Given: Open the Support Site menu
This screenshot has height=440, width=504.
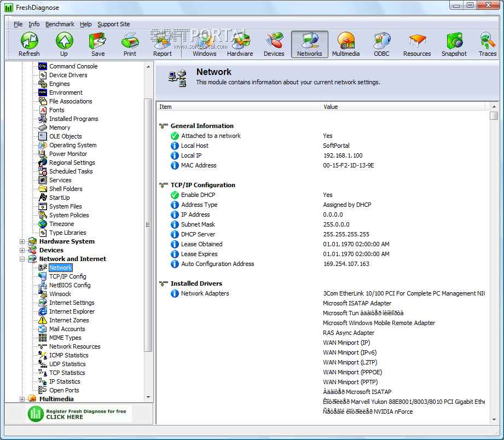Looking at the screenshot, I should [114, 24].
